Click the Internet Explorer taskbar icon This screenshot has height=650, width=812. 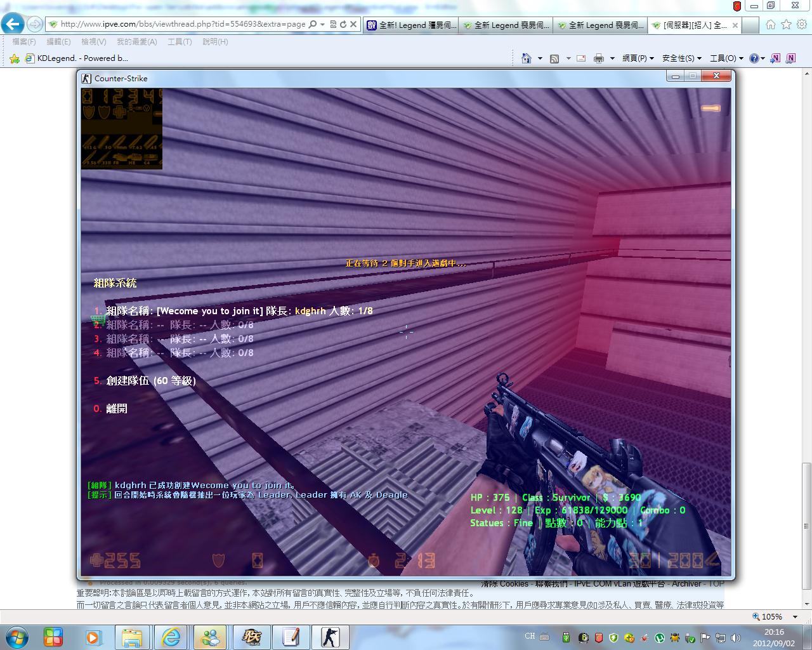[x=171, y=637]
